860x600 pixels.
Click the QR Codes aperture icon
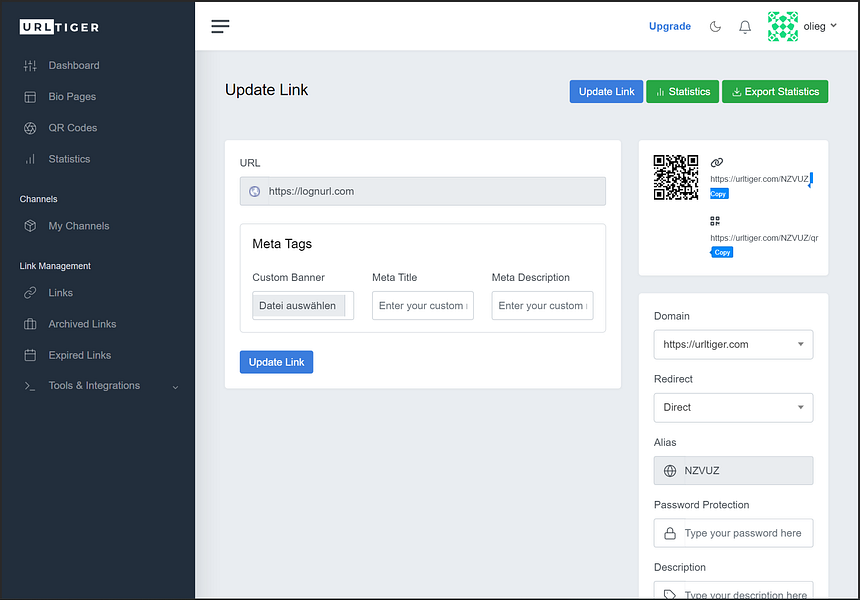[30, 128]
